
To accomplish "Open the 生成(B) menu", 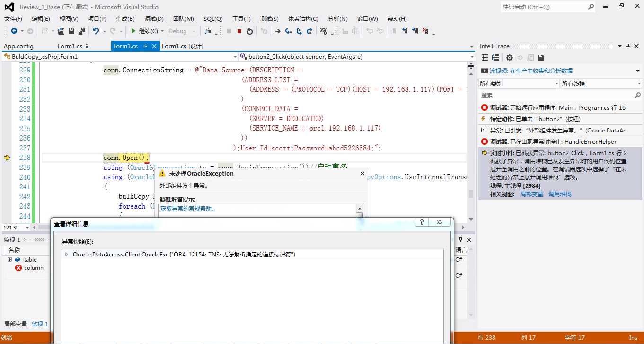I will click(125, 19).
